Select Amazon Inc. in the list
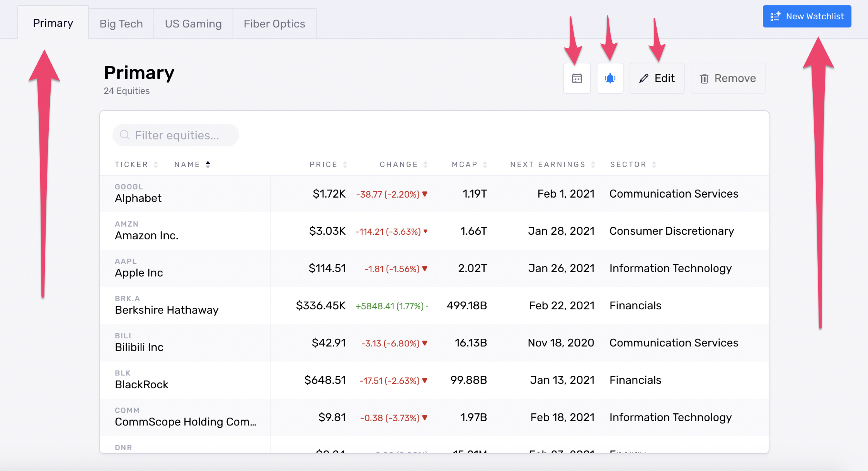Screen dimensions: 868x471 point(146,235)
